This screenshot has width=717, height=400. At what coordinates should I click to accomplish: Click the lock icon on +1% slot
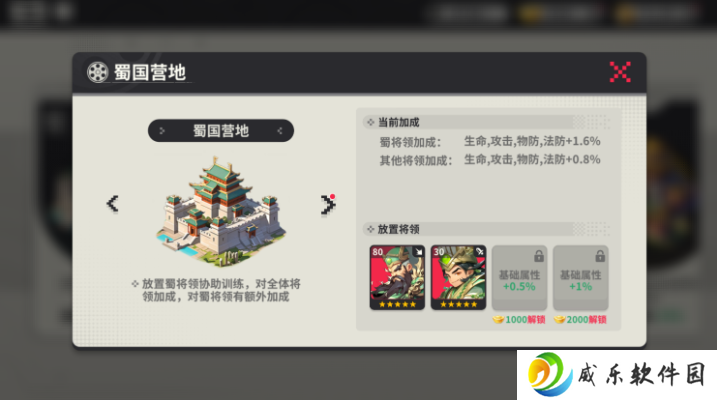pyautogui.click(x=600, y=256)
